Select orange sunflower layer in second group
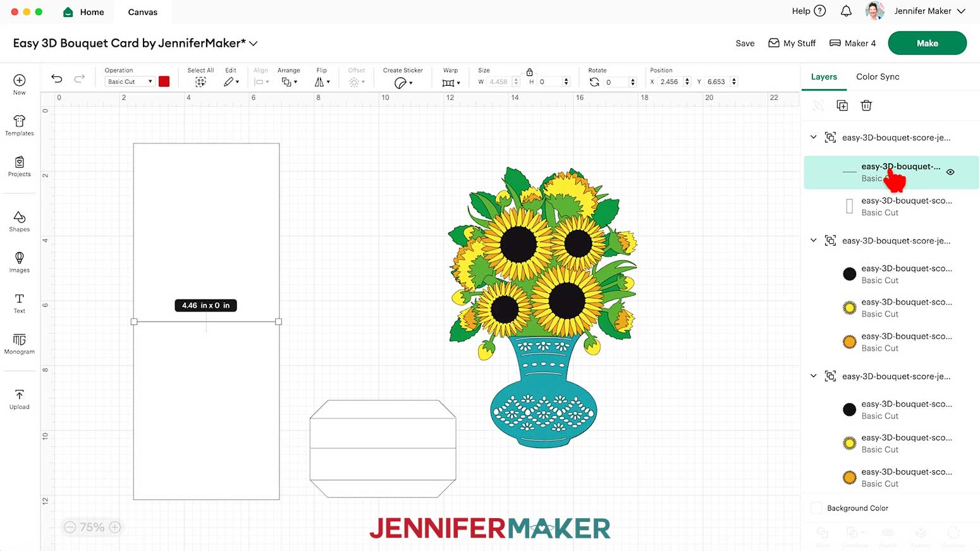This screenshot has height=551, width=980. point(891,342)
